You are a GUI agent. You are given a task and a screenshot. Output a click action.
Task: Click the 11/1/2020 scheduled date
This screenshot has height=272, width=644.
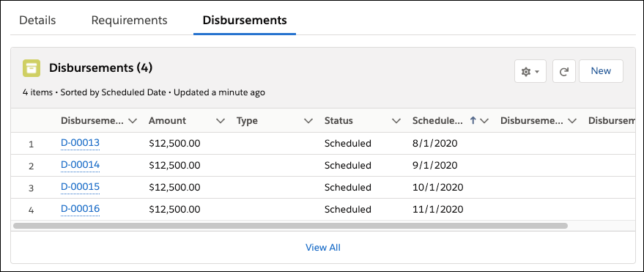[438, 210]
